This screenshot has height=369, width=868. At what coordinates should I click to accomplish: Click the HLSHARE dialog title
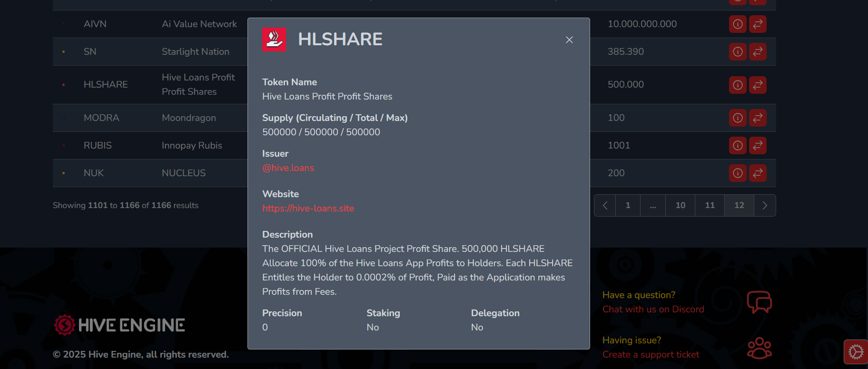pos(340,39)
